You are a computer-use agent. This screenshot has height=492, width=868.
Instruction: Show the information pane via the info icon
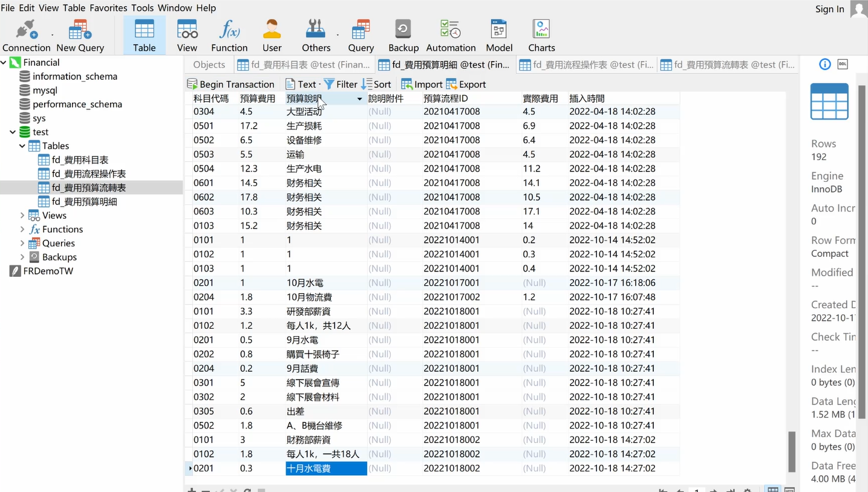pyautogui.click(x=825, y=65)
